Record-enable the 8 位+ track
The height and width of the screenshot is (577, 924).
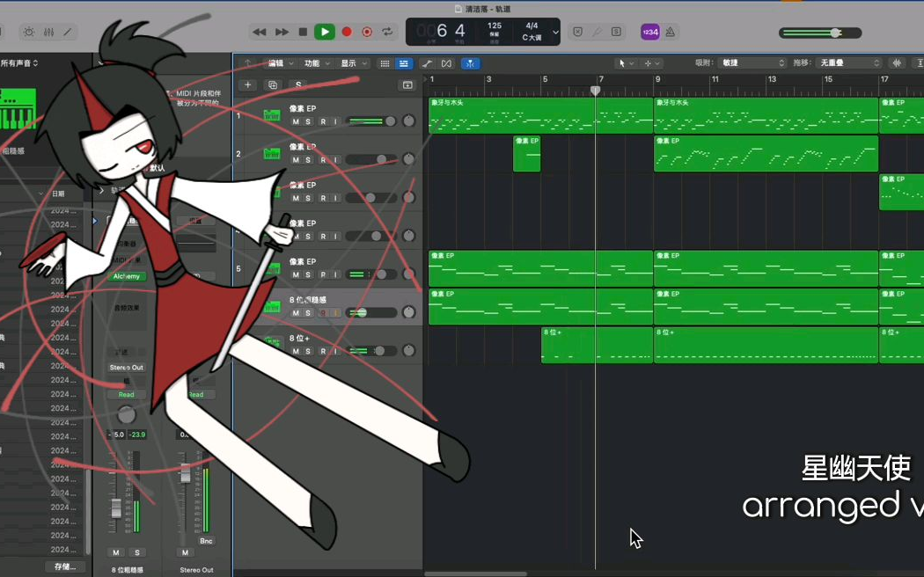click(x=322, y=351)
